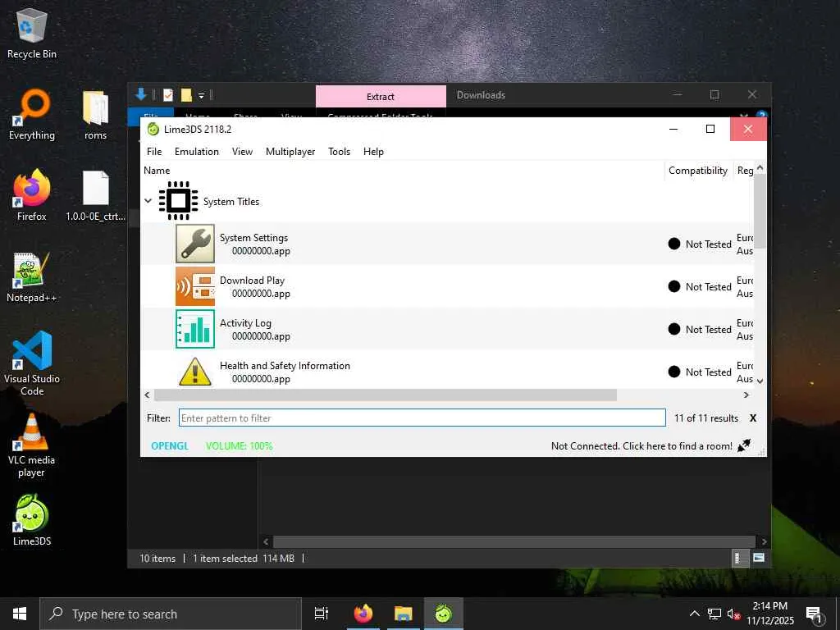Select the Health and Safety warning icon
The width and height of the screenshot is (840, 630).
point(195,372)
